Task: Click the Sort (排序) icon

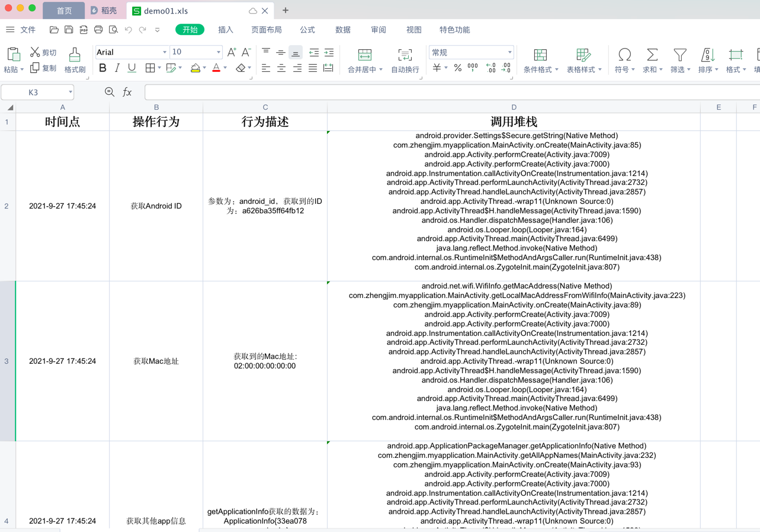Action: [707, 55]
